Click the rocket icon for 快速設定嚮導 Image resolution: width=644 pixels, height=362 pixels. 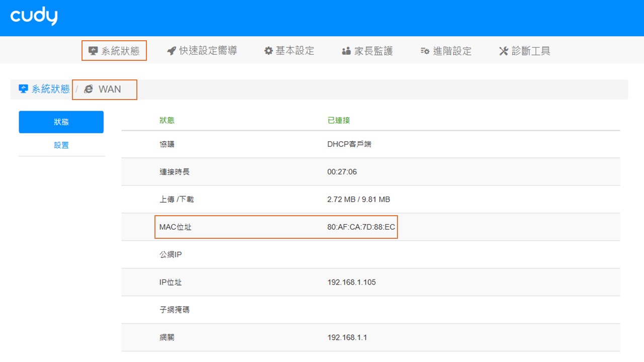[x=172, y=51]
